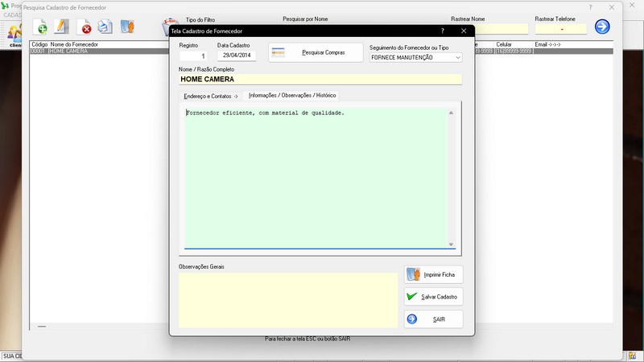Exit the form using the SAIR button
Screen dimensions: 644x362
point(434,319)
